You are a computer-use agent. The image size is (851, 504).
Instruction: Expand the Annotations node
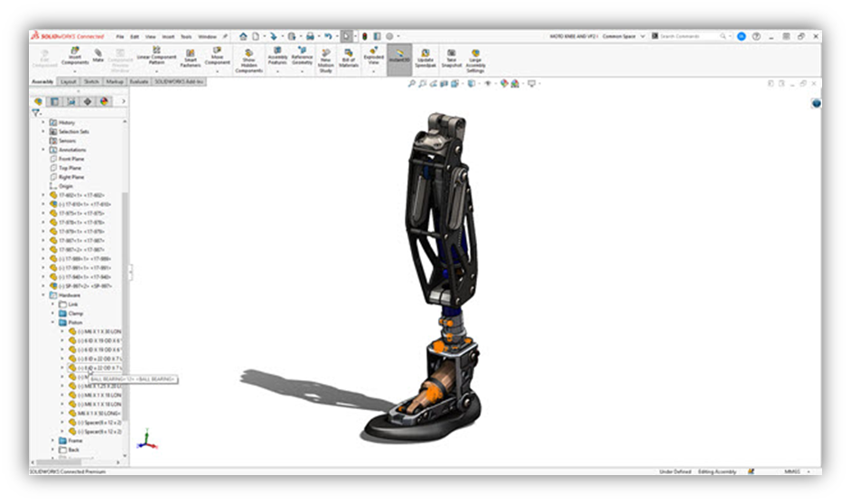click(44, 150)
